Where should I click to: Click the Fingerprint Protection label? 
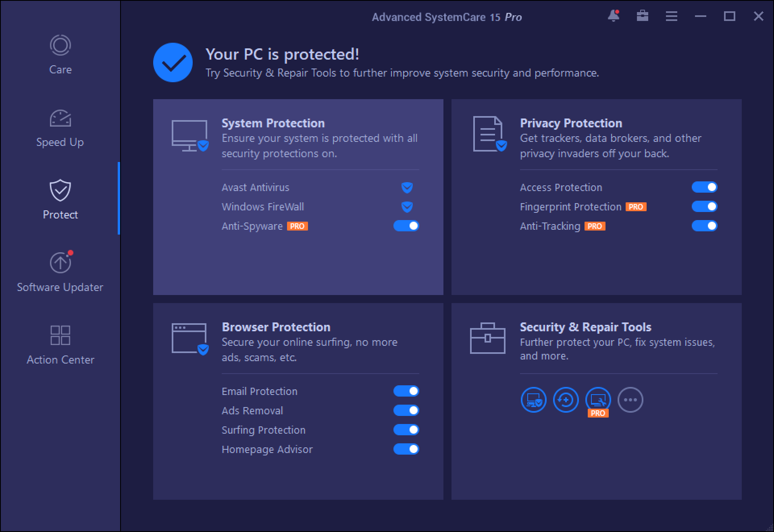pos(571,207)
